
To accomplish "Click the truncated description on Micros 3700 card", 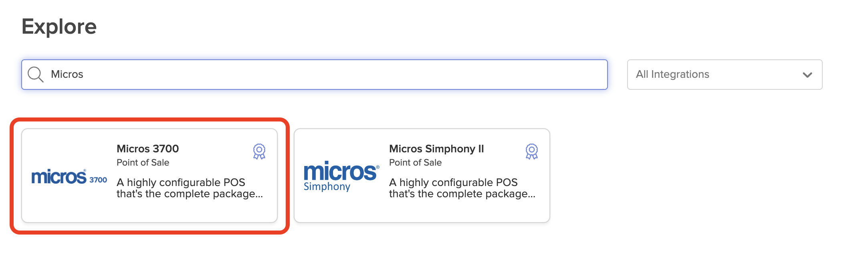I will 188,188.
